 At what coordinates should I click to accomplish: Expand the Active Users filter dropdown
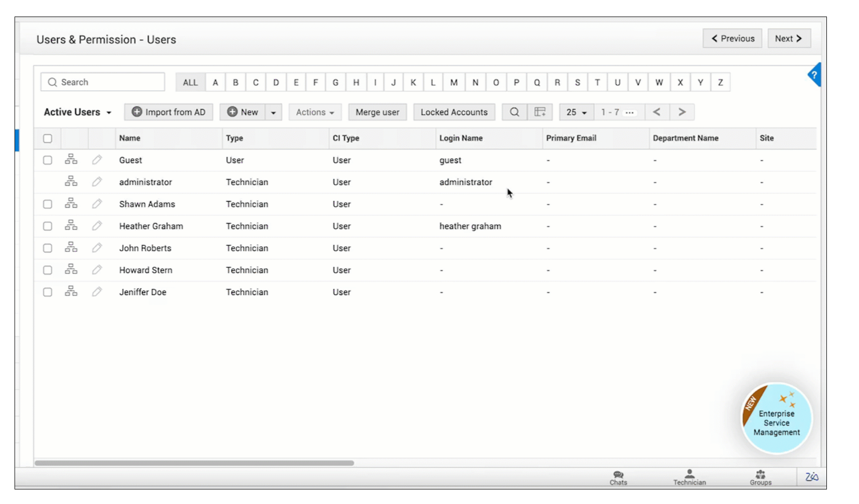[78, 112]
